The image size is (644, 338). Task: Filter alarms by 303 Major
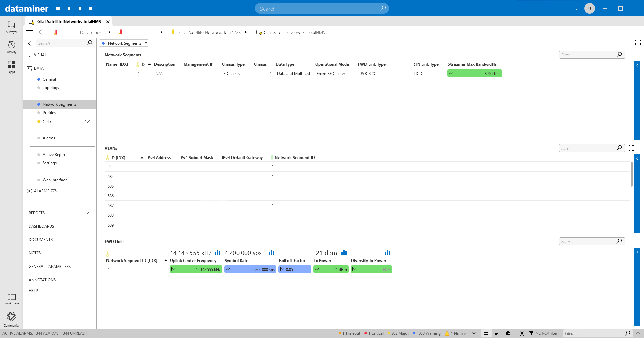[398, 333]
